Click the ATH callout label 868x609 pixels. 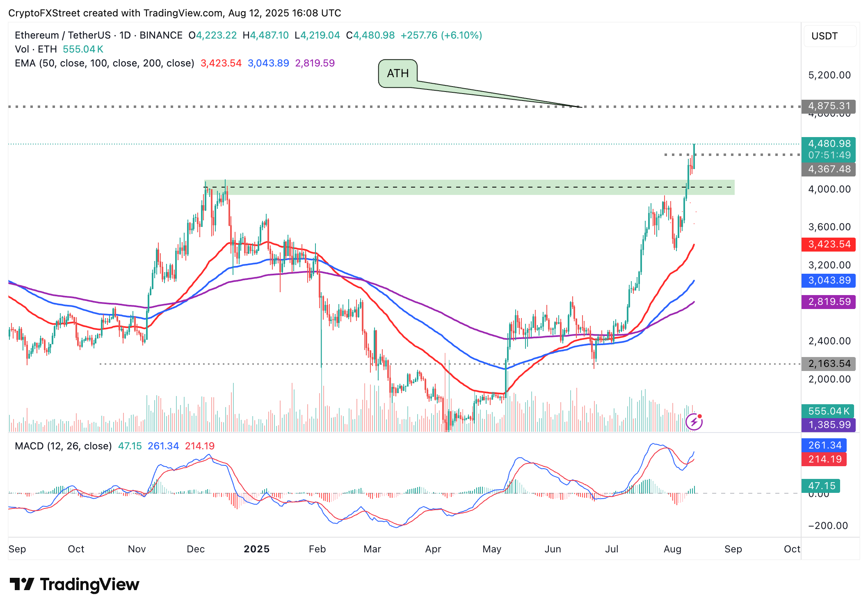coord(397,73)
